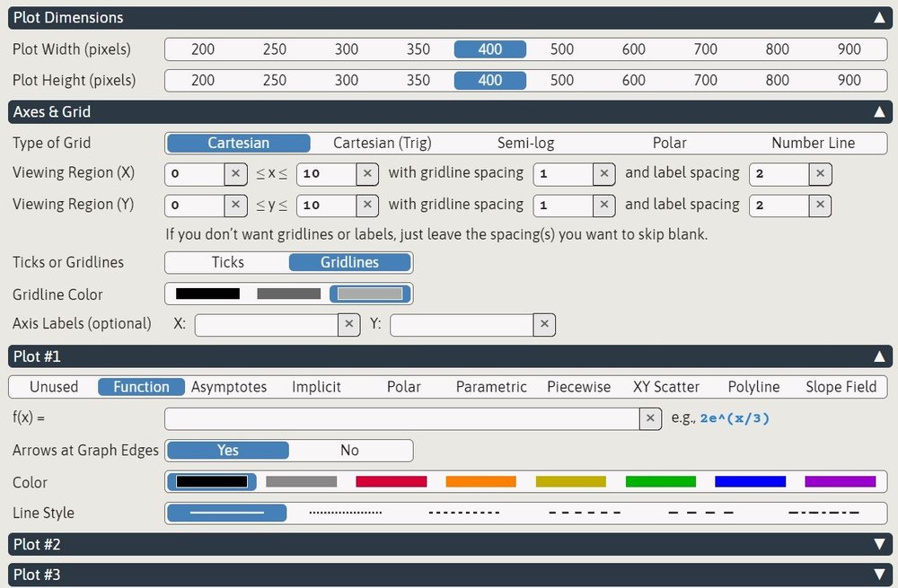Clear the X gridline spacing field
The height and width of the screenshot is (588, 898).
603,173
